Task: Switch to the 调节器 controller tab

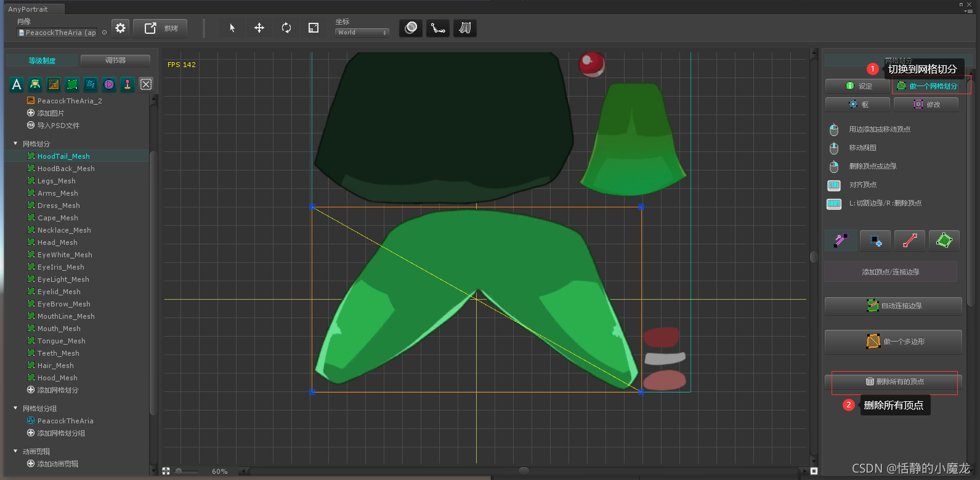Action: (115, 60)
